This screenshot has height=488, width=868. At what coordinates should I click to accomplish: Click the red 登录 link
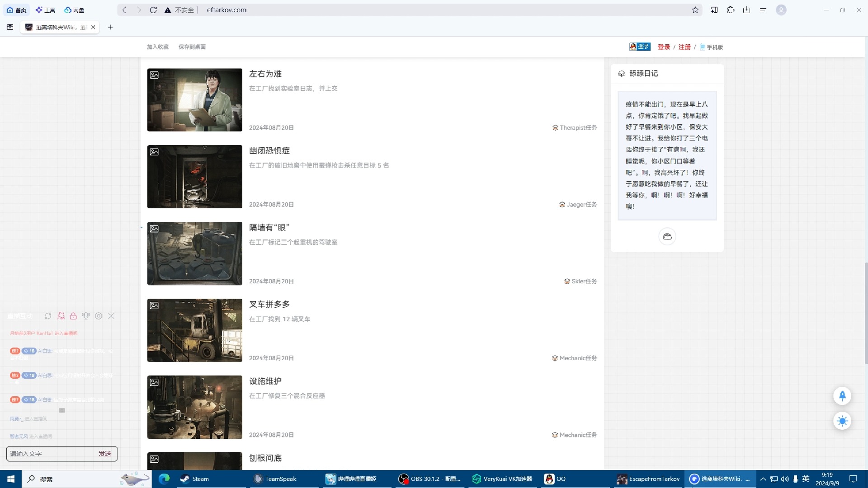[x=664, y=47]
